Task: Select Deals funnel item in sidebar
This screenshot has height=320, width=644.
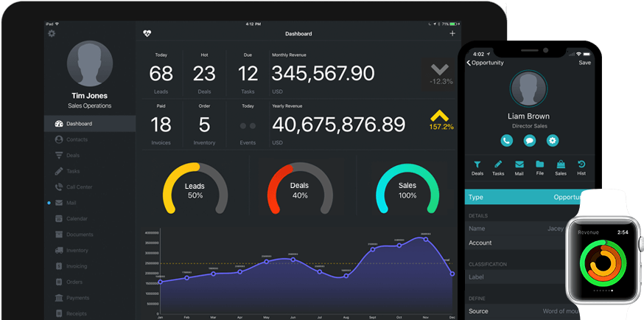Action: [x=90, y=156]
